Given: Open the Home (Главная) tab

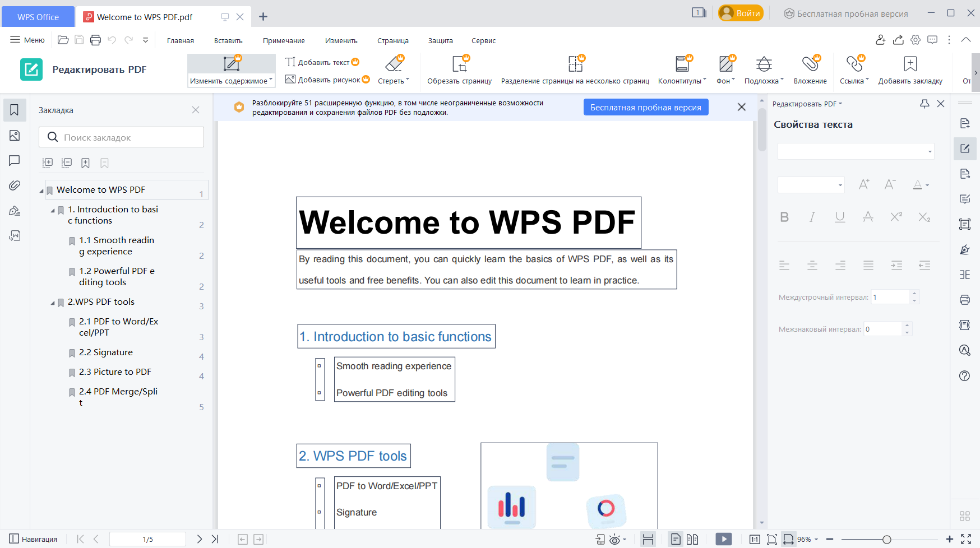Looking at the screenshot, I should [x=180, y=41].
